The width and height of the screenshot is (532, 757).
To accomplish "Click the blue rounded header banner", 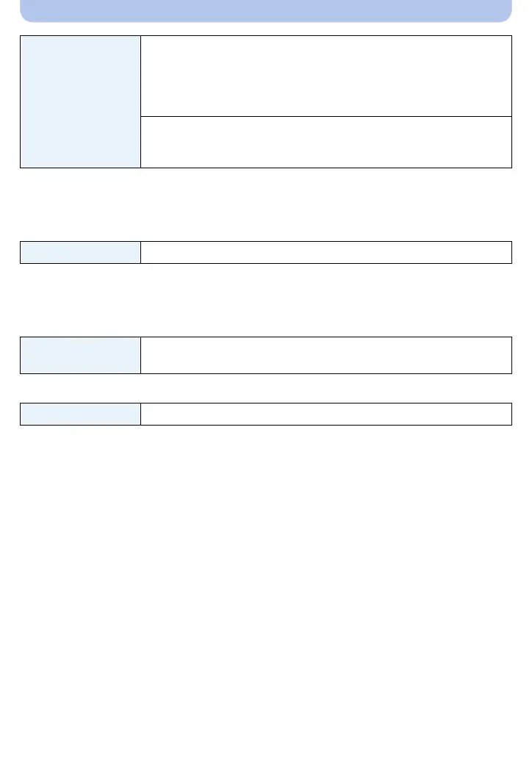I will [x=265, y=10].
